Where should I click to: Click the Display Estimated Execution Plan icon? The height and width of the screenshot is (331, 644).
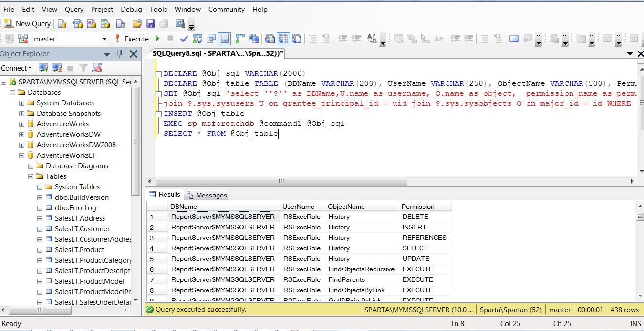pos(197,39)
